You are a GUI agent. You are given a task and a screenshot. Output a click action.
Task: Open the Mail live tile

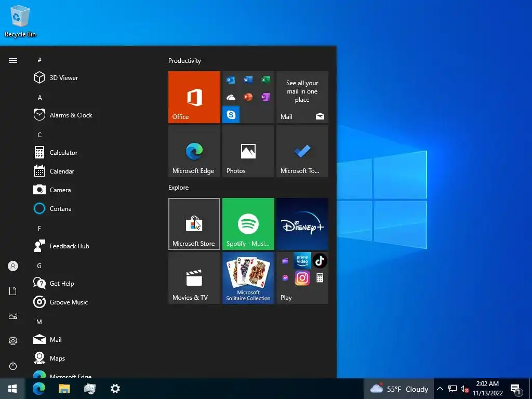(x=302, y=97)
